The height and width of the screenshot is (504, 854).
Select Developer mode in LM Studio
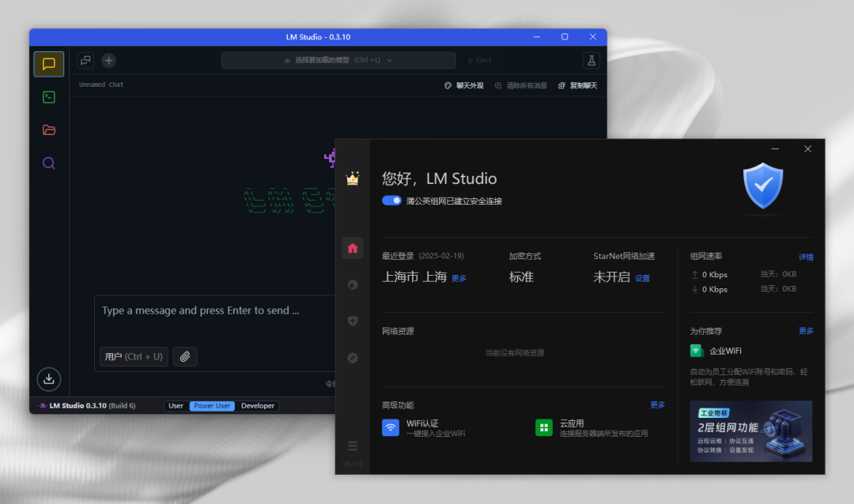pyautogui.click(x=258, y=406)
